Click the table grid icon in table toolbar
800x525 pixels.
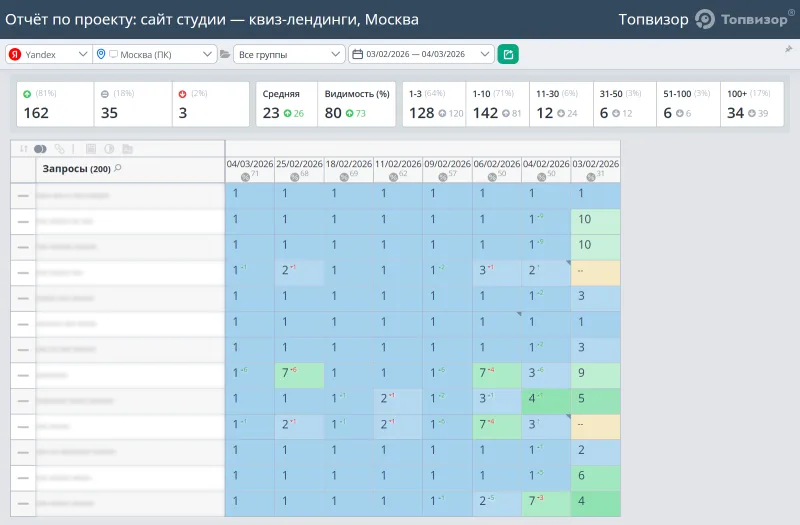[x=91, y=149]
